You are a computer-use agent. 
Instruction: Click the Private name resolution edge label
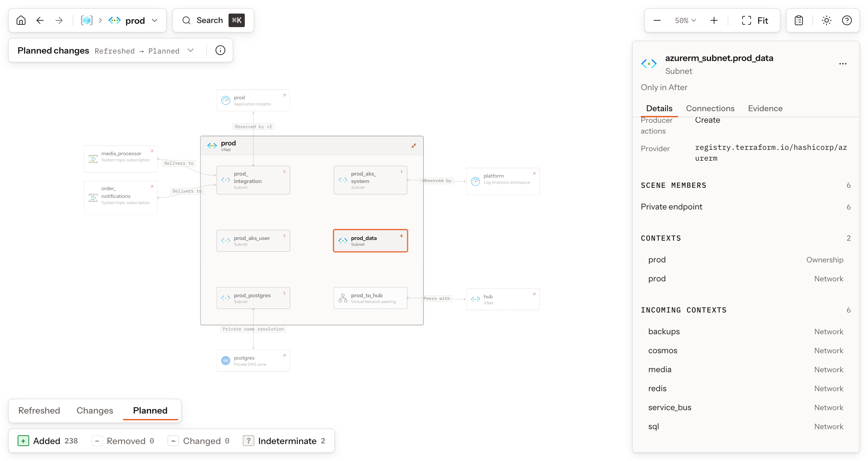tap(253, 329)
